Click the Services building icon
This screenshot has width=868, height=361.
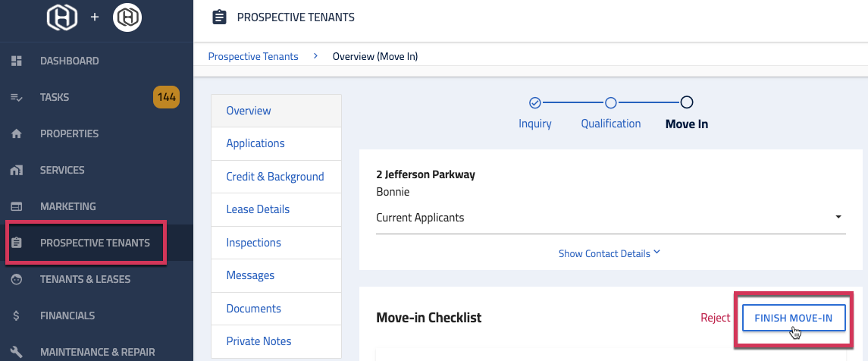click(17, 170)
